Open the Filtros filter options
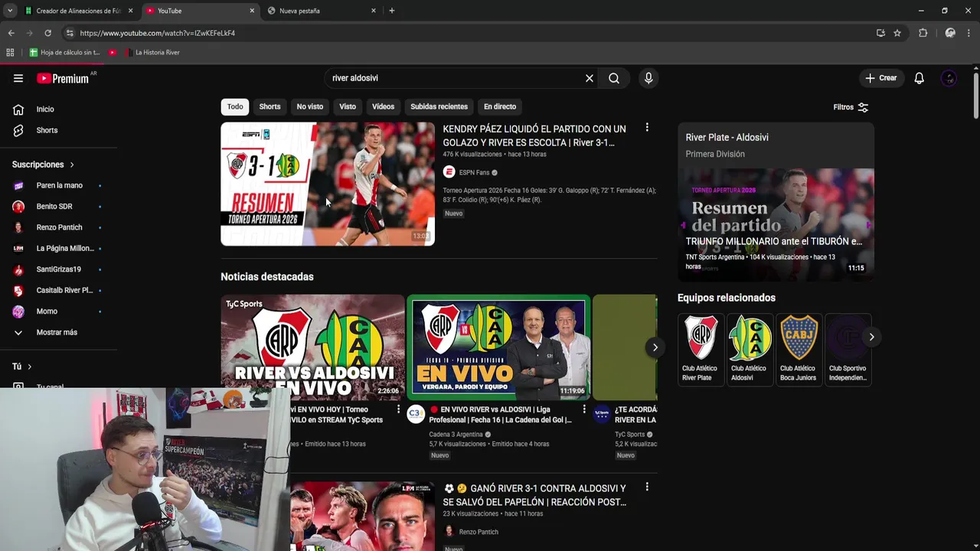 [x=851, y=107]
